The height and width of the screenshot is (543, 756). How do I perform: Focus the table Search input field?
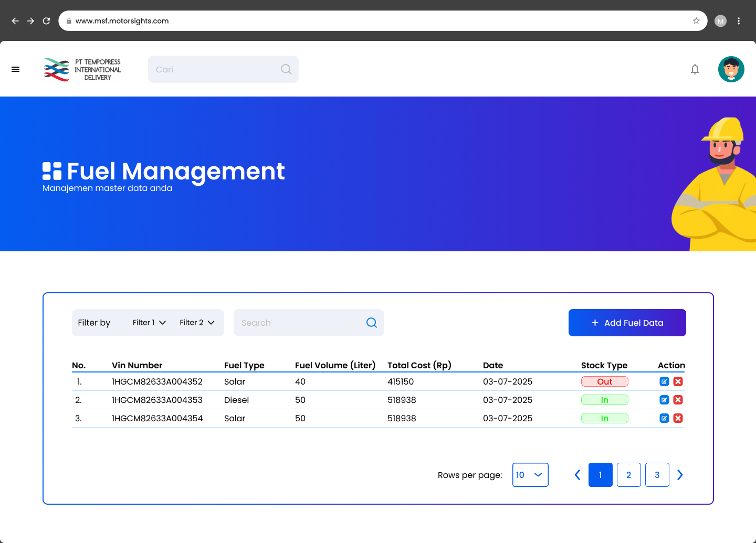[299, 323]
